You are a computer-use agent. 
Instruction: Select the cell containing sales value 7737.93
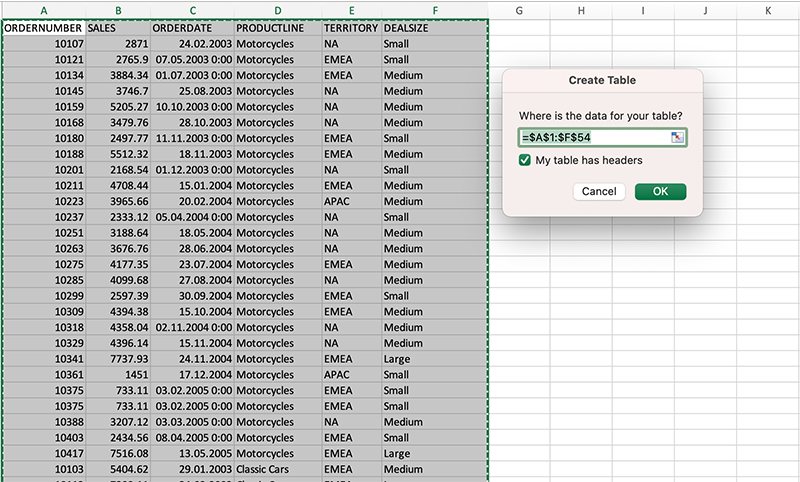tap(118, 359)
